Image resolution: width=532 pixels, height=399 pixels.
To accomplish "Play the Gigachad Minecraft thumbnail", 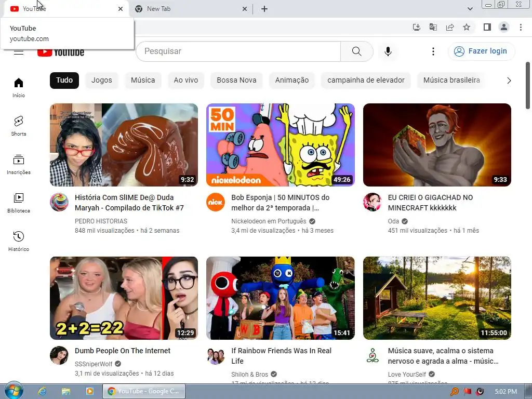I will [437, 145].
